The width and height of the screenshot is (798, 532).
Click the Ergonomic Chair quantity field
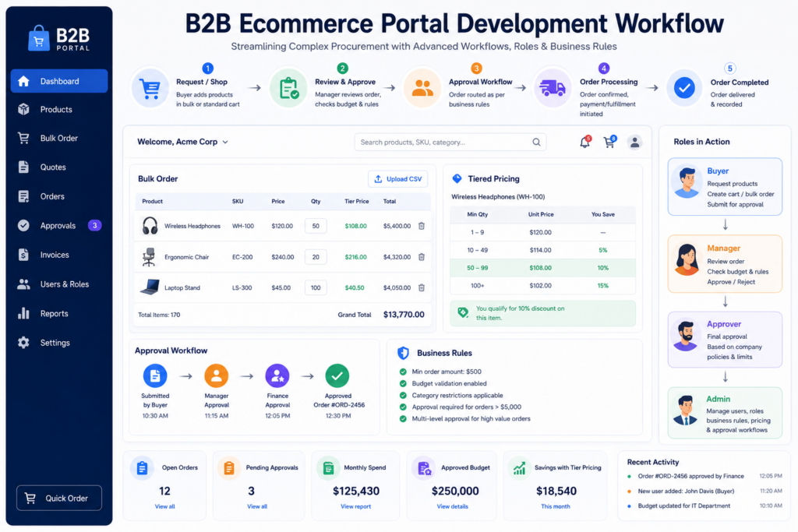click(316, 257)
